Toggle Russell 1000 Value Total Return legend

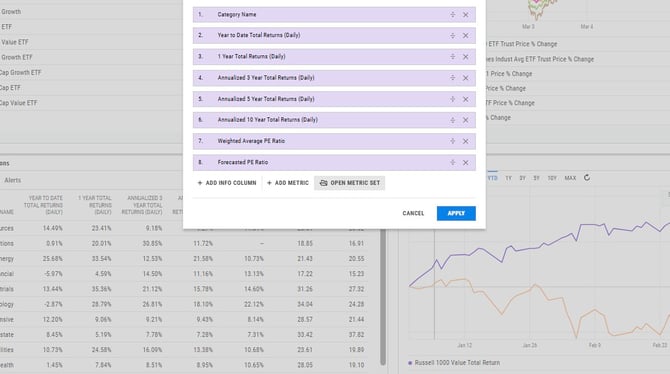(x=454, y=363)
